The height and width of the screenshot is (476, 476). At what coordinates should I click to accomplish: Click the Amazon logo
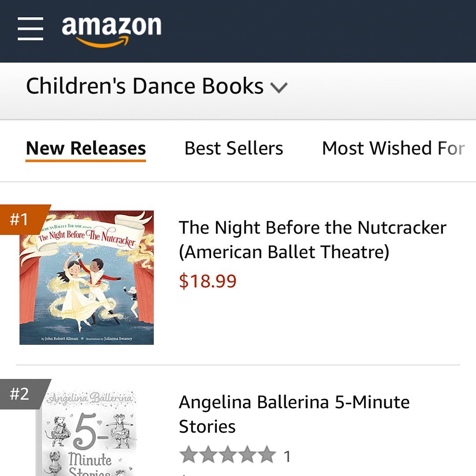[112, 26]
